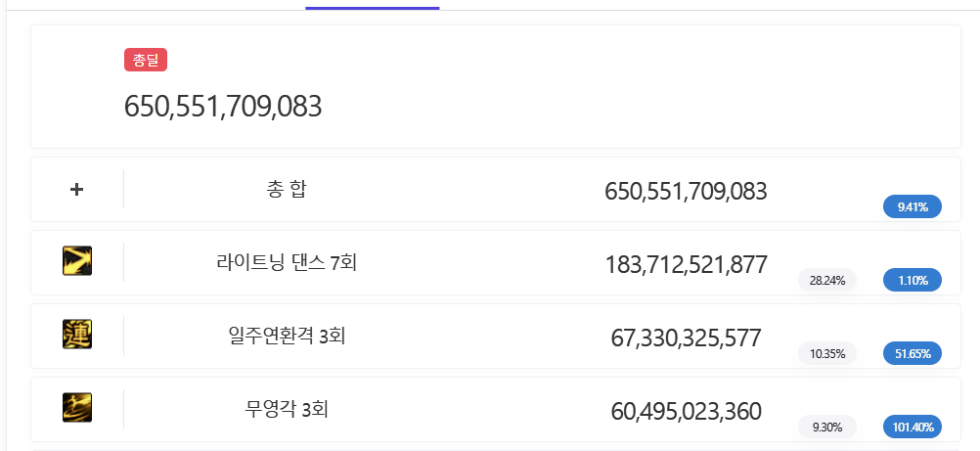
Task: Click the 60,495,023,360 damage value
Action: (x=686, y=411)
